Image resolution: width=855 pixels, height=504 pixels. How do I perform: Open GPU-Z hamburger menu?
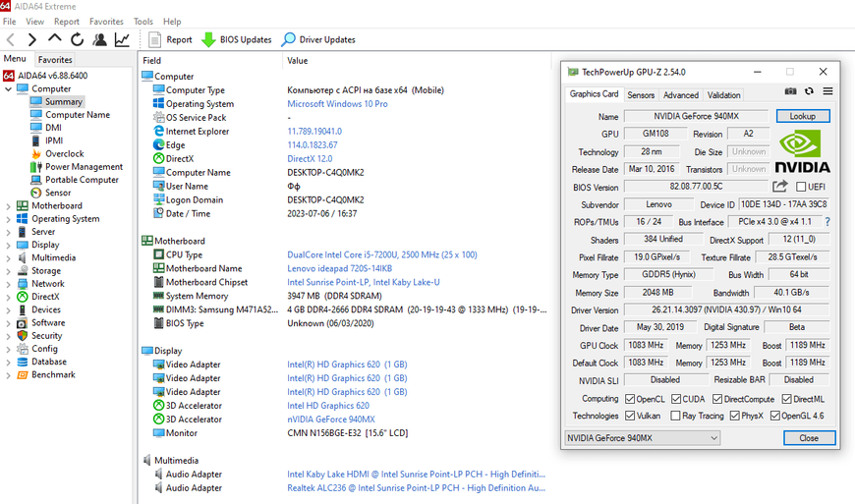click(x=827, y=91)
